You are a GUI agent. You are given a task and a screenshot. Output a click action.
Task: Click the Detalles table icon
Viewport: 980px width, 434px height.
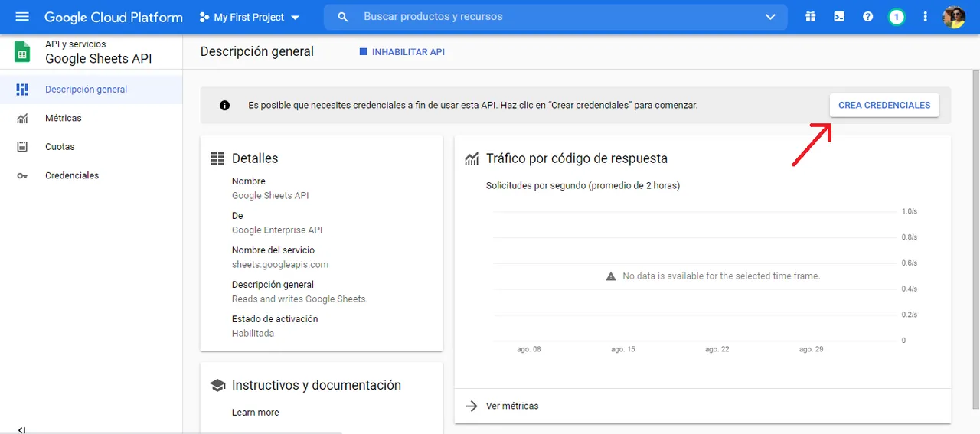click(x=217, y=158)
